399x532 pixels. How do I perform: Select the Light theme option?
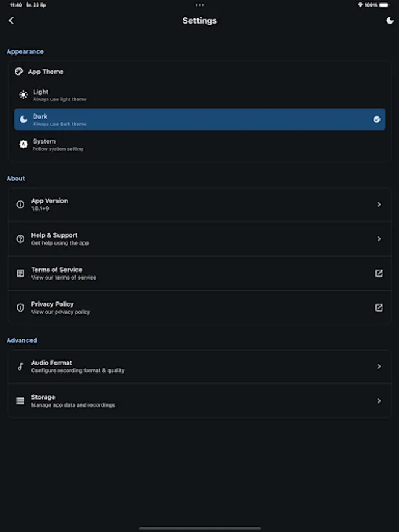point(199,95)
